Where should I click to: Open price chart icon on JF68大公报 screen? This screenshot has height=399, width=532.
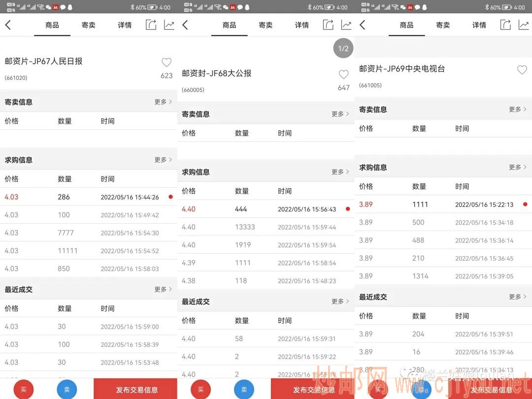point(346,25)
